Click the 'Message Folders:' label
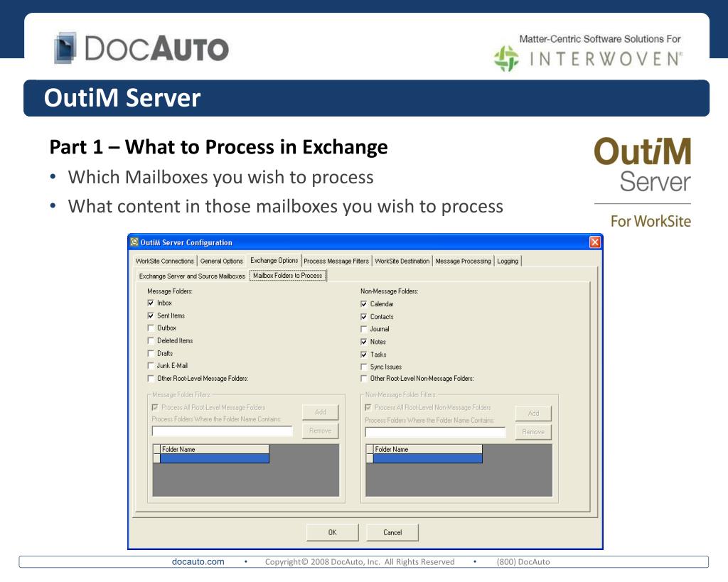The image size is (728, 582). pos(170,291)
